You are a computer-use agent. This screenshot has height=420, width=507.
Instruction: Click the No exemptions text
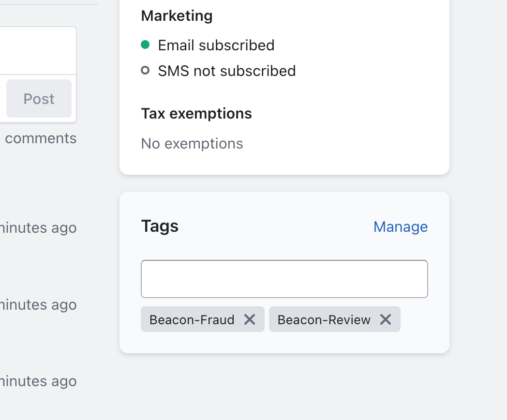coord(192,144)
